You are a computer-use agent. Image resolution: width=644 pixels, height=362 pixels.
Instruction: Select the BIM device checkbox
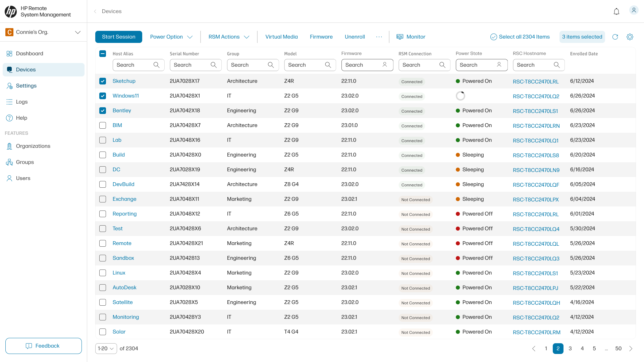(103, 125)
